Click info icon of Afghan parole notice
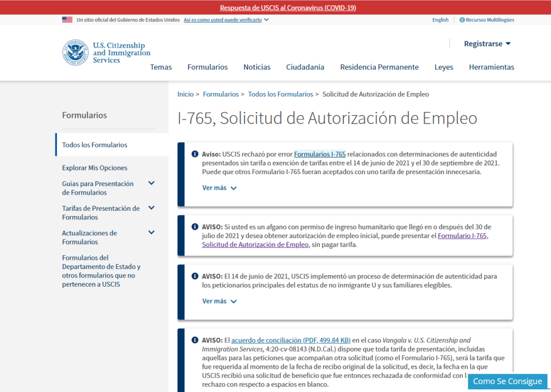 tap(195, 226)
